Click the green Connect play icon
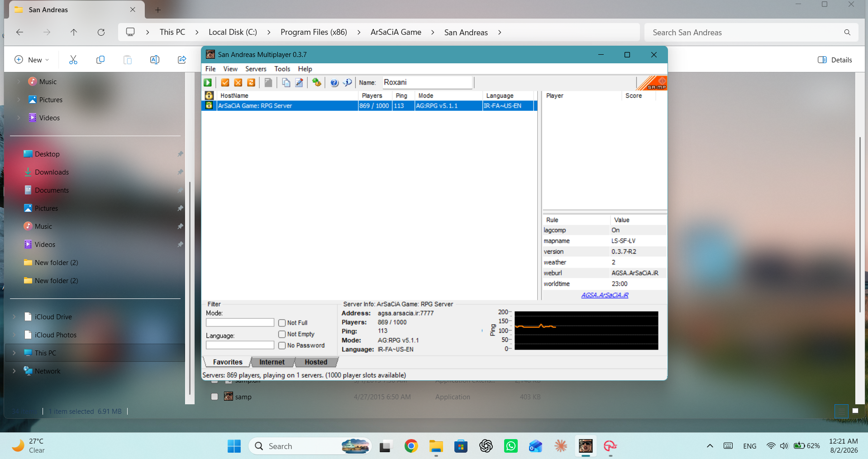Screen dimensions: 868x459 (208, 82)
